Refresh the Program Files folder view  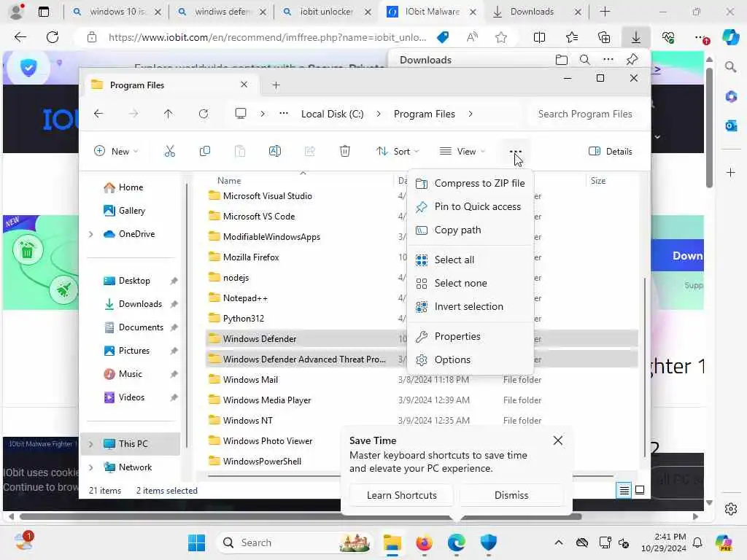coord(204,114)
